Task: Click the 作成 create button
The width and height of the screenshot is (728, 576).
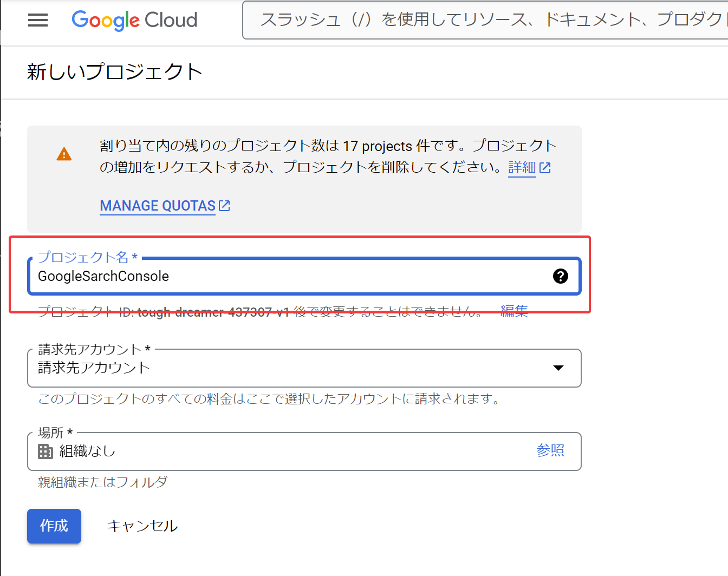Action: pyautogui.click(x=54, y=526)
